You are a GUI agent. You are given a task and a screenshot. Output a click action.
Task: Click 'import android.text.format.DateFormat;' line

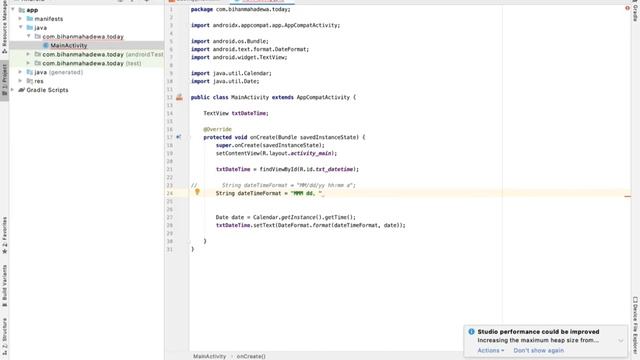pos(250,49)
